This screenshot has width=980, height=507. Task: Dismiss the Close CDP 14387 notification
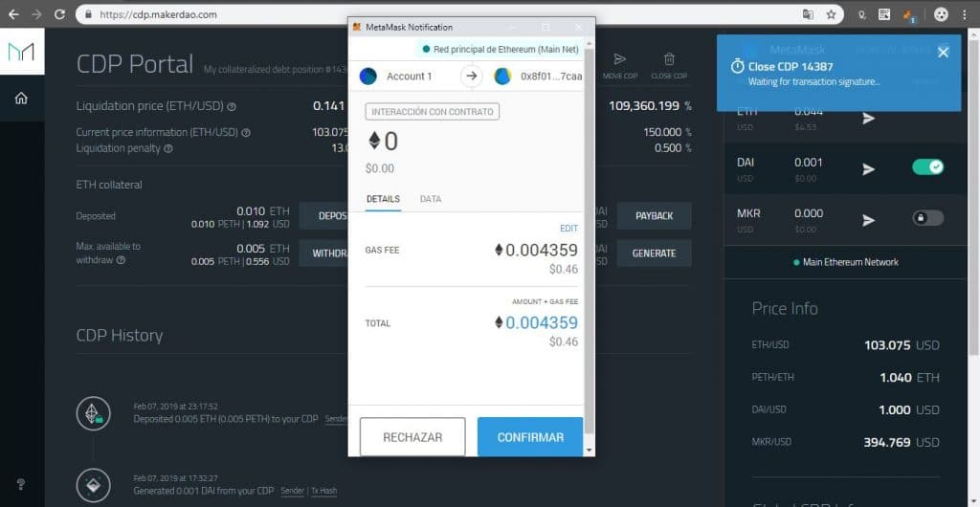(943, 53)
